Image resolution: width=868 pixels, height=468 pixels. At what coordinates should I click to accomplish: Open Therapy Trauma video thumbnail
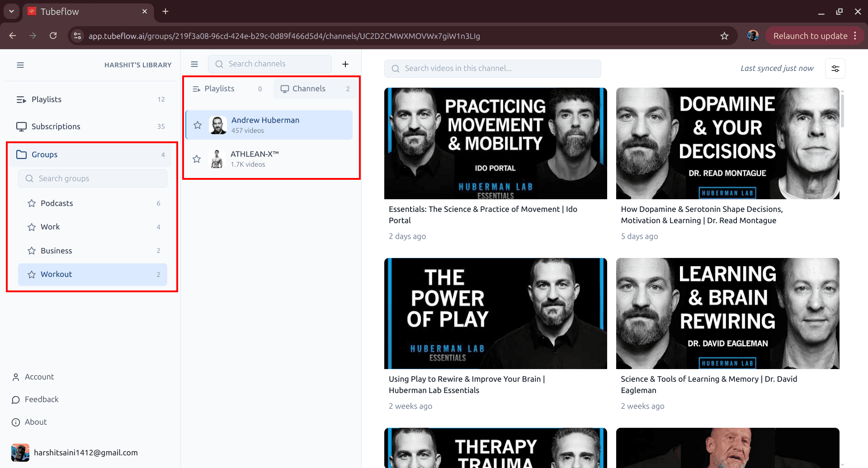tap(495, 448)
